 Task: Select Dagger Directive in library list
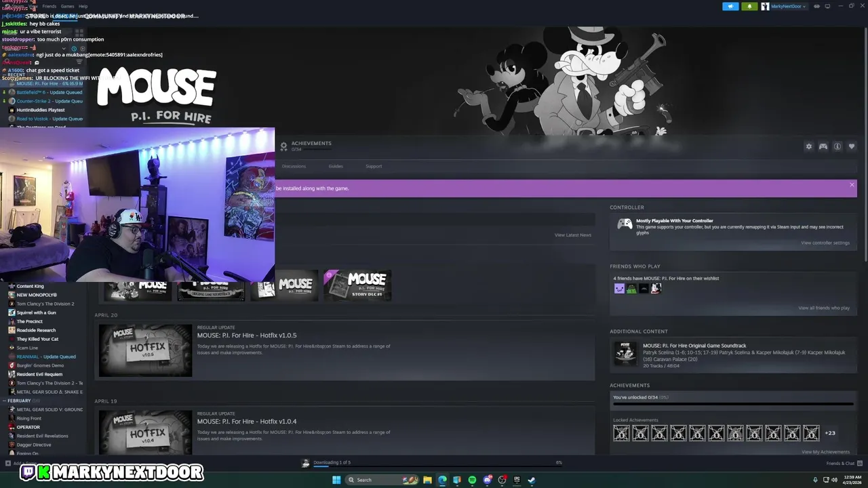tap(34, 445)
